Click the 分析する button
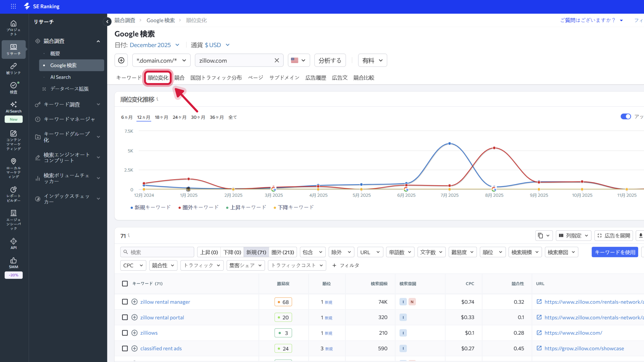This screenshot has width=644, height=362. 330,60
